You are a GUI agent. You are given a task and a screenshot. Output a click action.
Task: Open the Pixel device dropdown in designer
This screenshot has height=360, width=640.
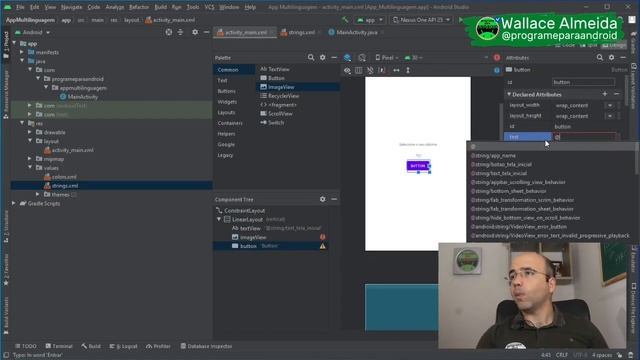tap(387, 58)
